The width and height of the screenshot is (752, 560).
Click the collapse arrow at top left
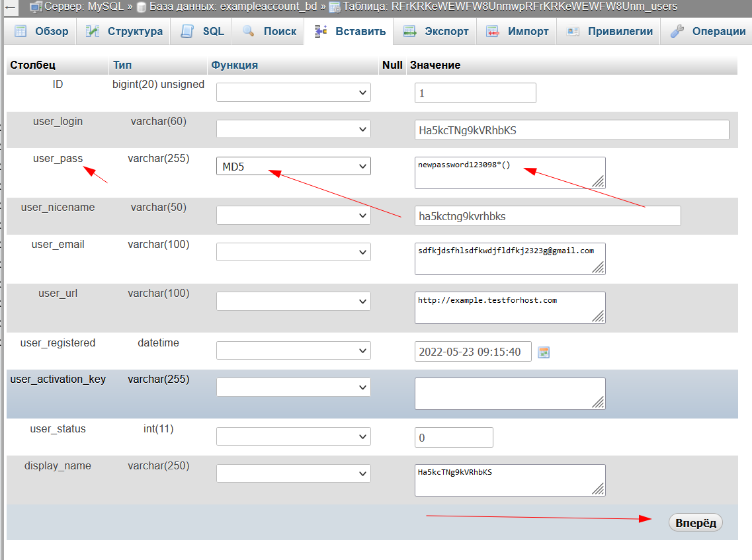tap(11, 7)
